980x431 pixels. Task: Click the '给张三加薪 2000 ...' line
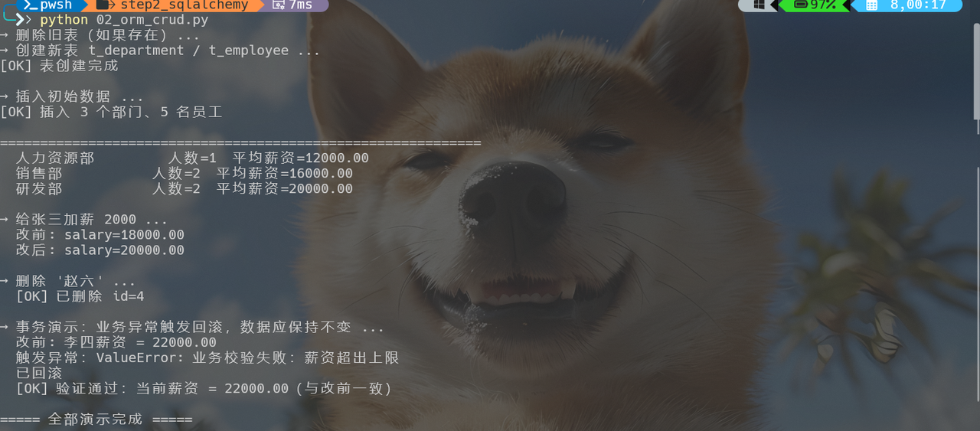coord(83,220)
